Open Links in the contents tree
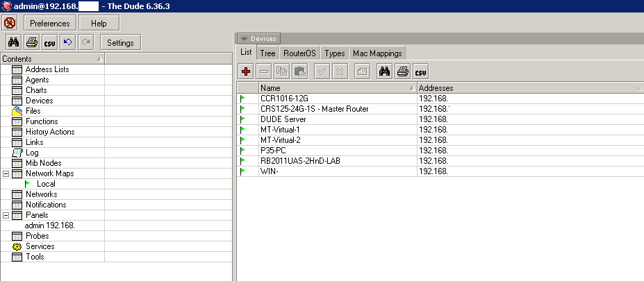The height and width of the screenshot is (281, 644). tap(34, 142)
